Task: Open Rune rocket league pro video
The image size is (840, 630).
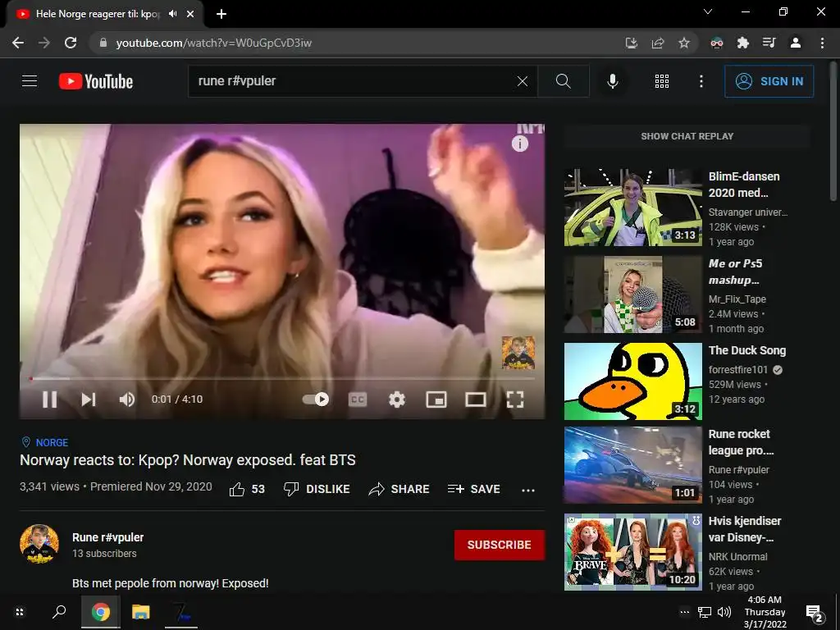Action: [x=632, y=465]
